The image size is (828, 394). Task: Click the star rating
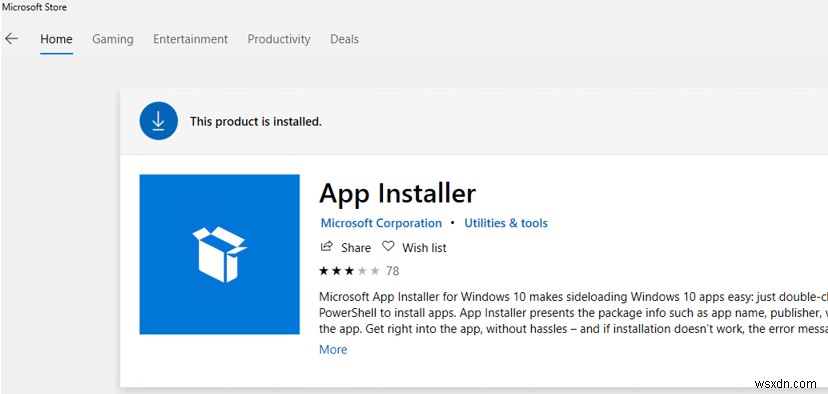[x=350, y=271]
